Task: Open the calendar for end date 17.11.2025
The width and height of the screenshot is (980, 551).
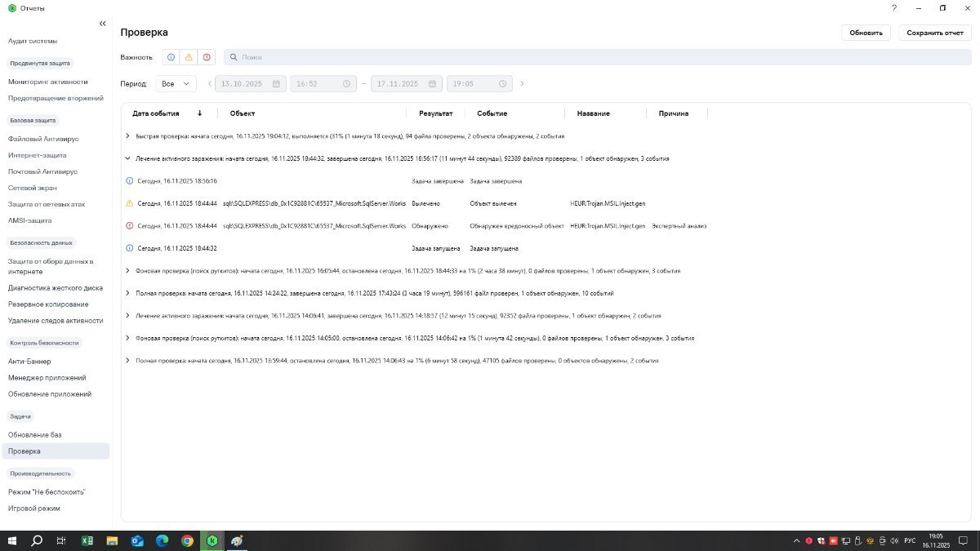Action: [433, 83]
